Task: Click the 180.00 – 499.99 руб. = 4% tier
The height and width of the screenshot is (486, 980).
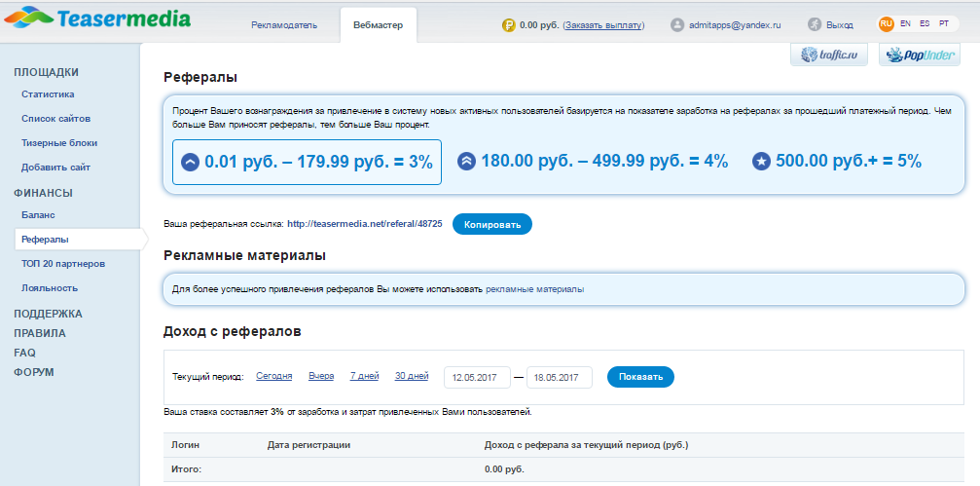Action: coord(593,162)
